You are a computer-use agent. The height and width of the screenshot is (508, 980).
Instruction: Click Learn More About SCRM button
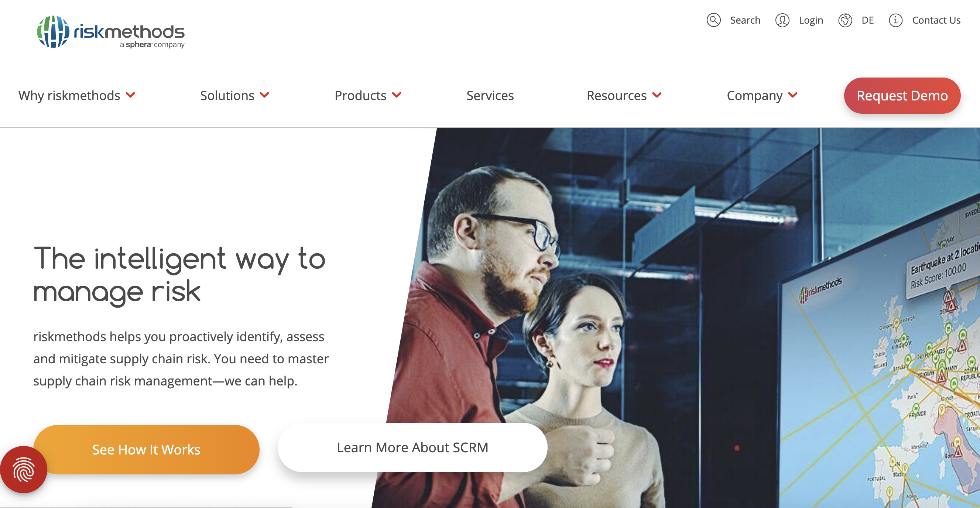click(x=412, y=447)
